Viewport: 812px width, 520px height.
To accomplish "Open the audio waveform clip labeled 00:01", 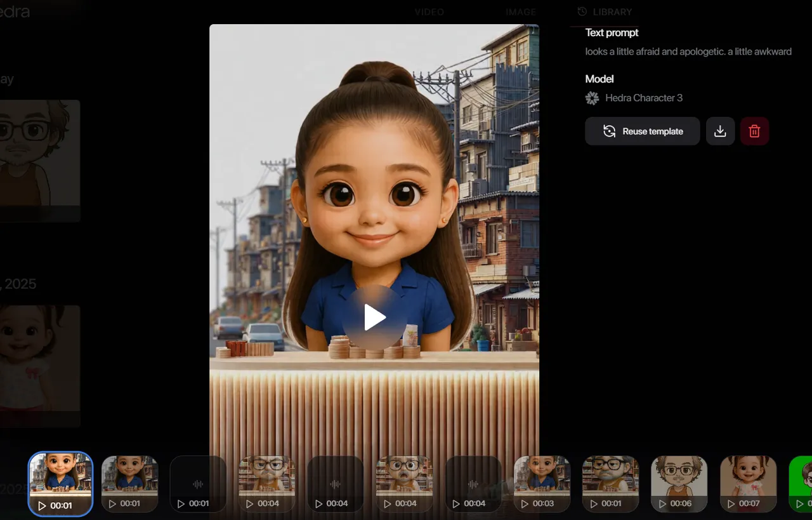I will tap(198, 484).
